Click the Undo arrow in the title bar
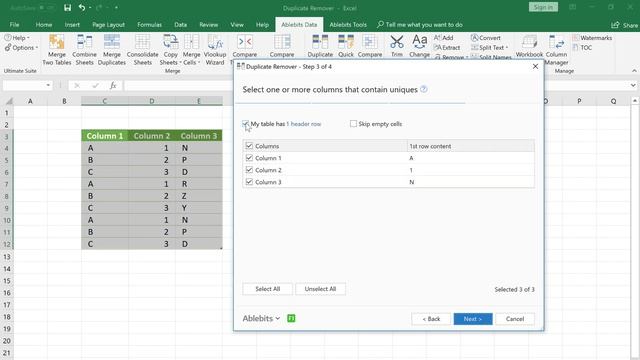This screenshot has width=640, height=360. coord(82,8)
